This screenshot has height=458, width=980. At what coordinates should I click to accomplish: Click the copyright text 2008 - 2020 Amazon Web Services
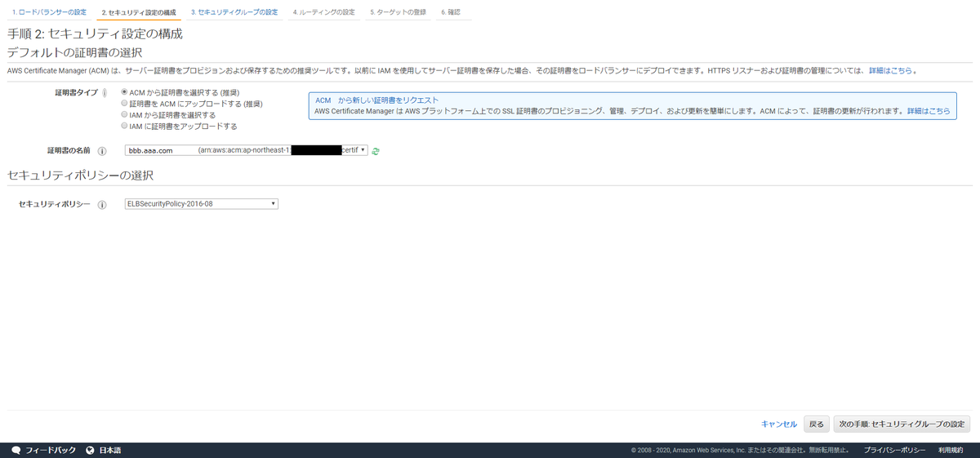click(x=740, y=451)
